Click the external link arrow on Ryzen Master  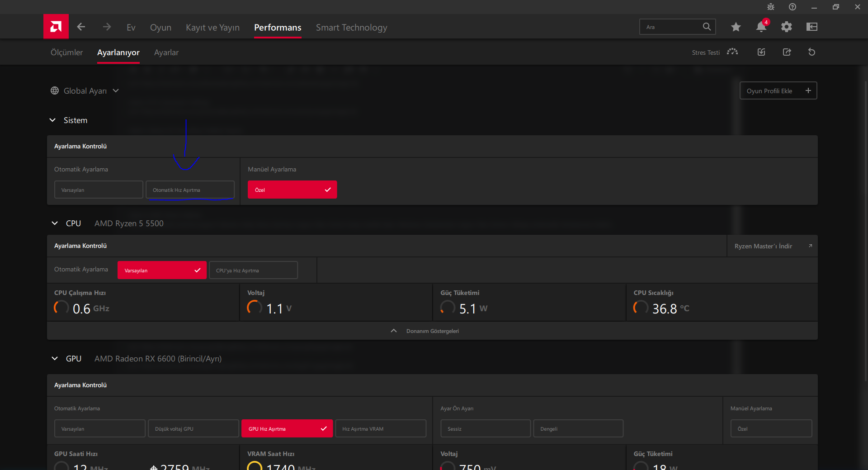[x=810, y=246]
